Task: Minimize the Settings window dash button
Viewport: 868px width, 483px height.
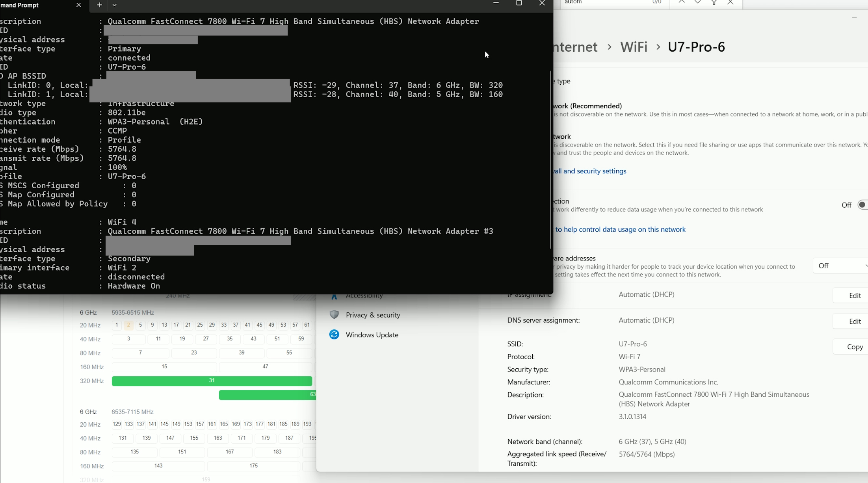Action: [x=854, y=17]
